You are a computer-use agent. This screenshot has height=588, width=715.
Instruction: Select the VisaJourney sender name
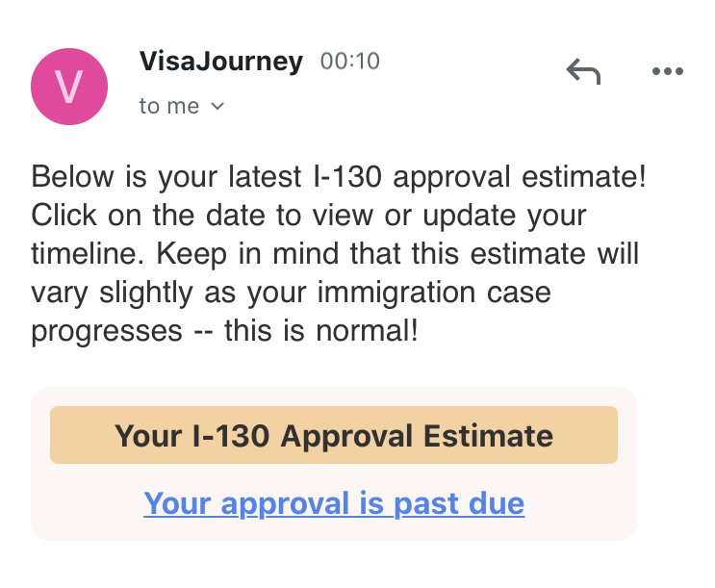[x=220, y=62]
